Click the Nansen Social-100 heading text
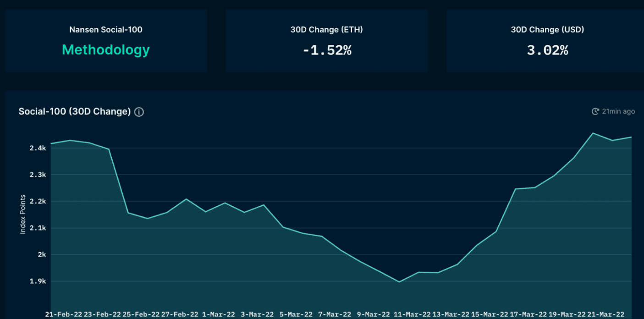Viewport: 644px width, 319px height. coord(105,29)
